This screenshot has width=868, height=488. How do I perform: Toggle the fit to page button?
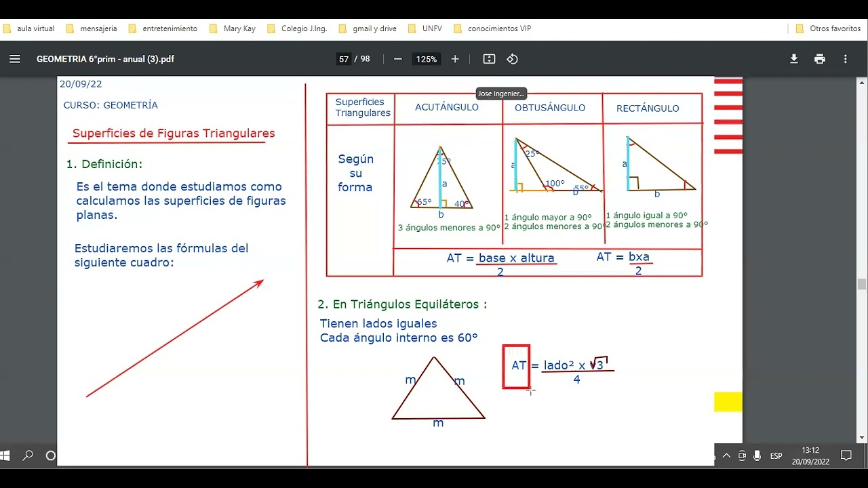click(x=489, y=59)
